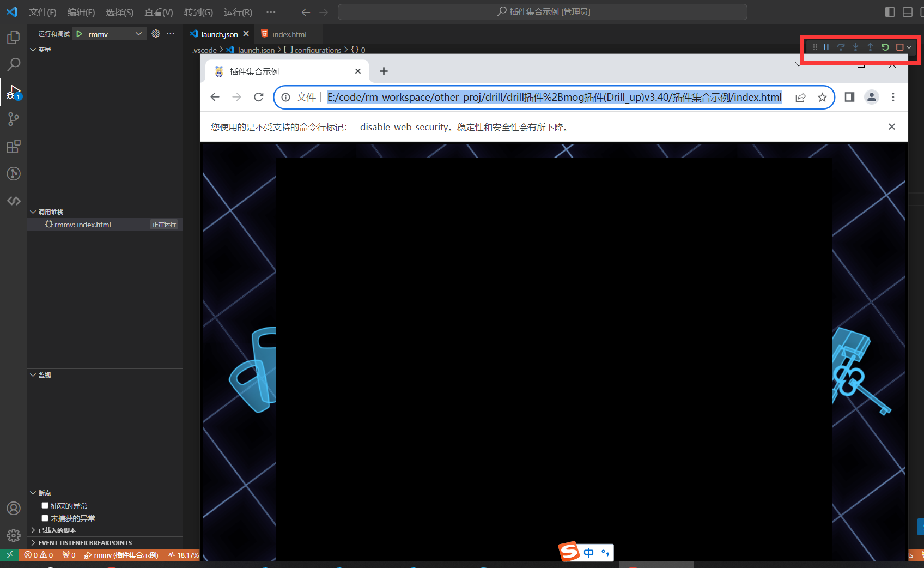924x568 pixels.
Task: Dismiss the disable-web-security warning bar
Action: (x=892, y=126)
